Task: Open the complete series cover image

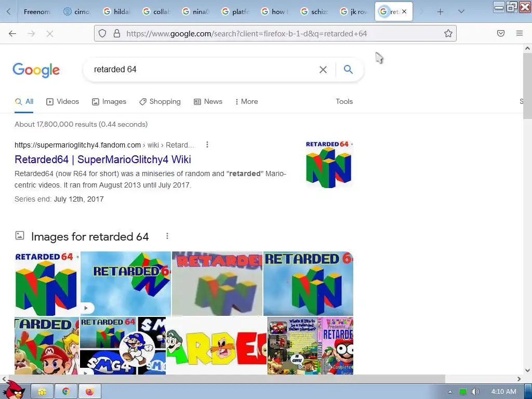Action: 311,345
